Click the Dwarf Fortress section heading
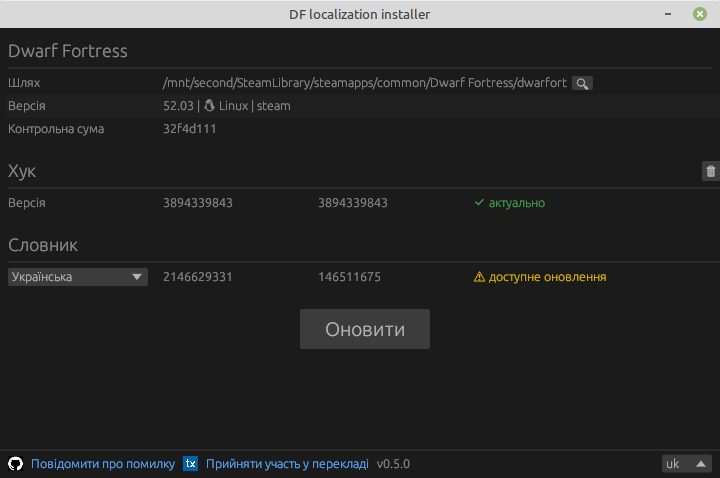The width and height of the screenshot is (720, 478). [x=68, y=51]
